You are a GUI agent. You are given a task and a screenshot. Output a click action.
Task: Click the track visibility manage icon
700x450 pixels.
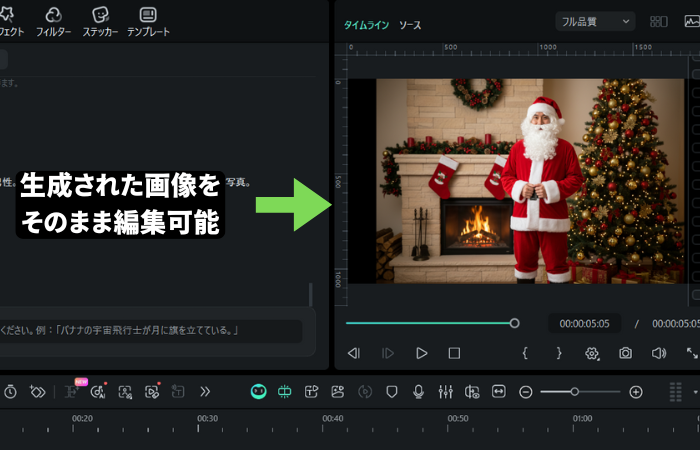472,392
